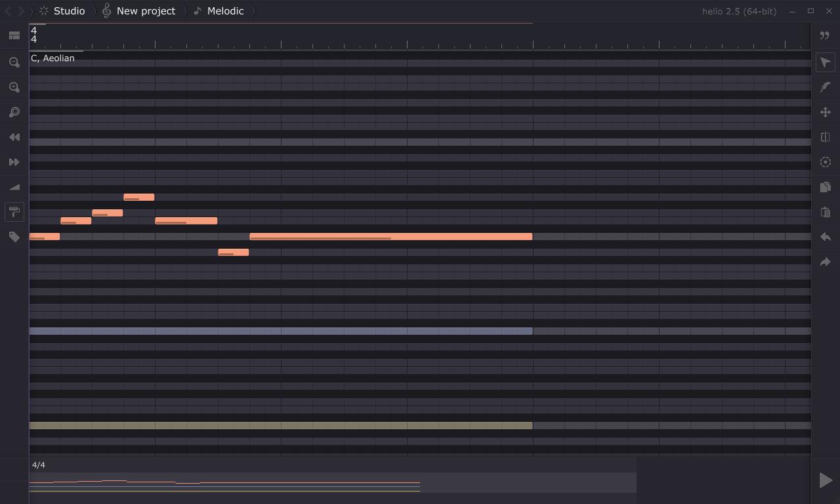
Task: Click the double-quote icon at top right
Action: [x=825, y=35]
